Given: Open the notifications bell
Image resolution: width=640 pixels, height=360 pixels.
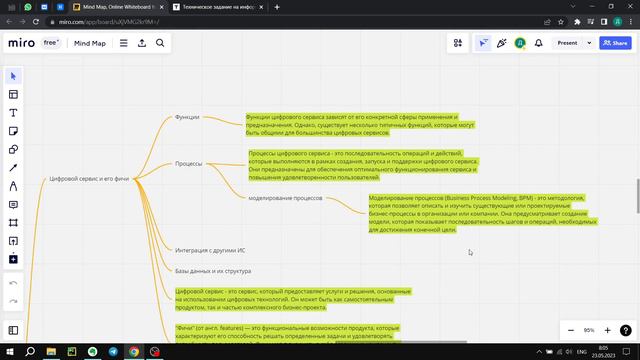Looking at the screenshot, I should coord(539,43).
